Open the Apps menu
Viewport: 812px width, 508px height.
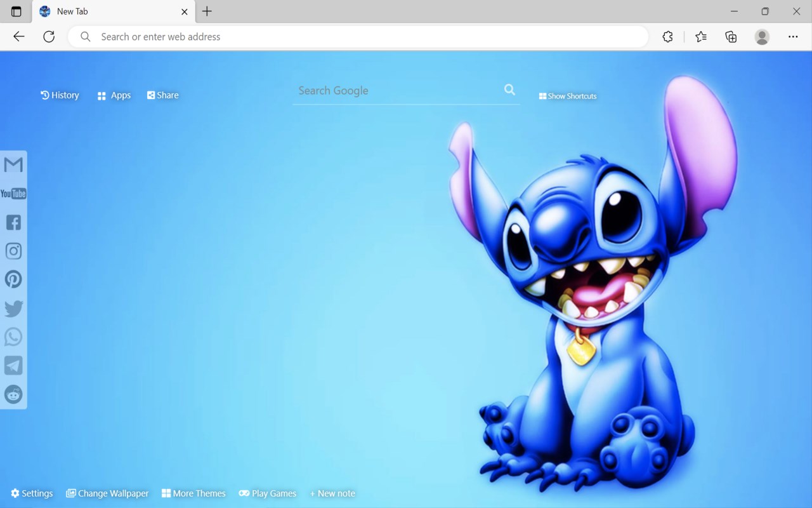coord(114,95)
